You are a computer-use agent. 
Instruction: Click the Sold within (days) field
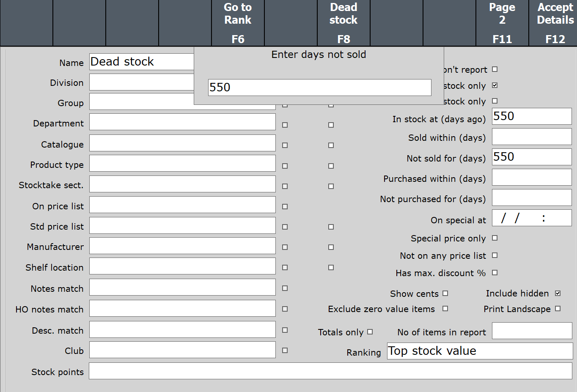click(x=531, y=137)
